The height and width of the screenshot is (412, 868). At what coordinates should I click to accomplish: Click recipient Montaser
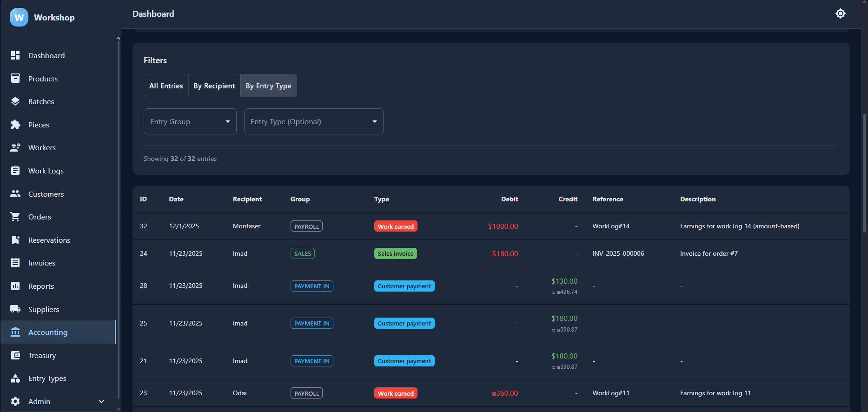pos(246,226)
